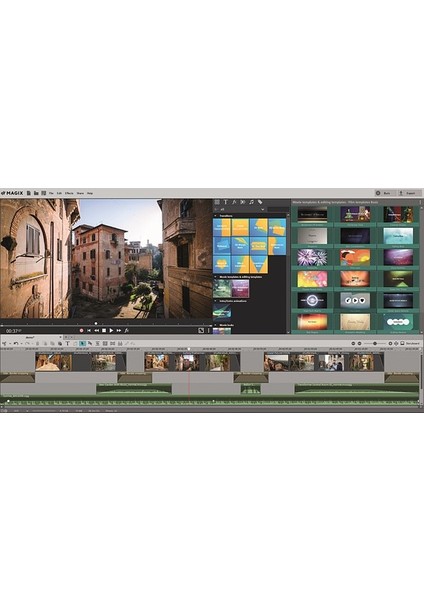The height and width of the screenshot is (600, 424).
Task: Click the Export button
Action: pos(408,193)
